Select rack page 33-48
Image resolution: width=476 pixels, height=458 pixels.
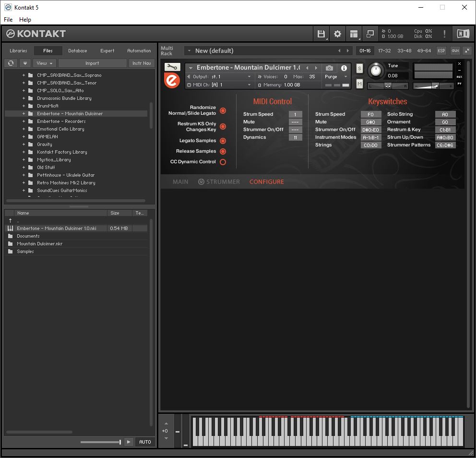point(405,51)
